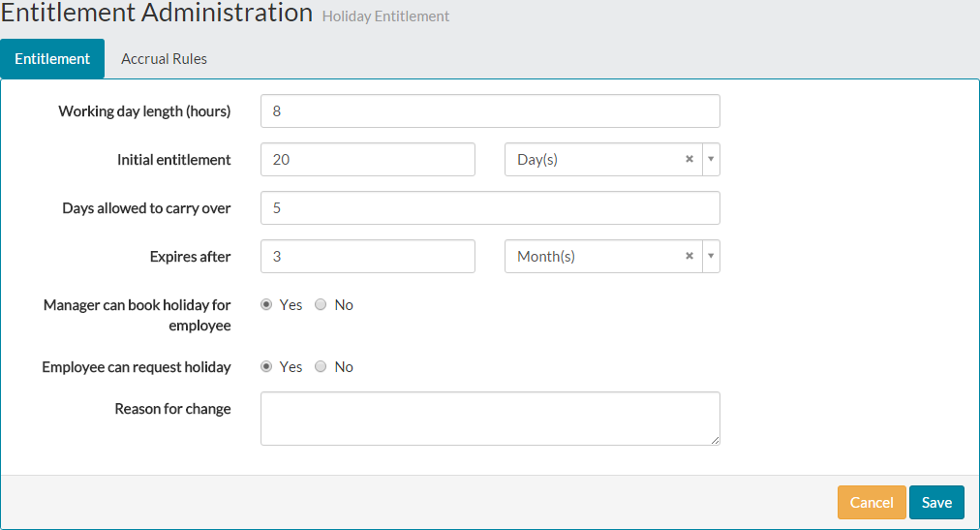Select No for employee can request holiday

click(321, 367)
